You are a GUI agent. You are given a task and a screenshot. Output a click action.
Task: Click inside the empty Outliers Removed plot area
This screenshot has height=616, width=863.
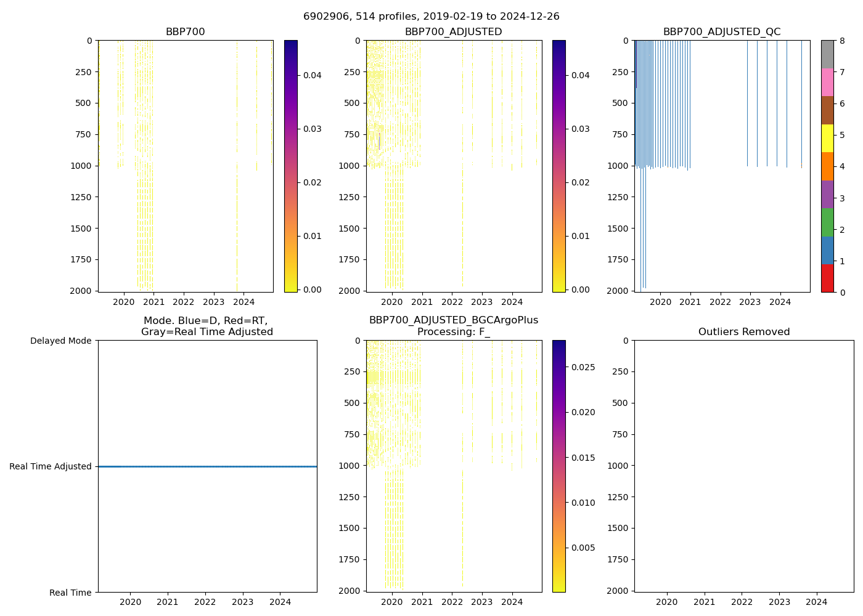(x=744, y=466)
